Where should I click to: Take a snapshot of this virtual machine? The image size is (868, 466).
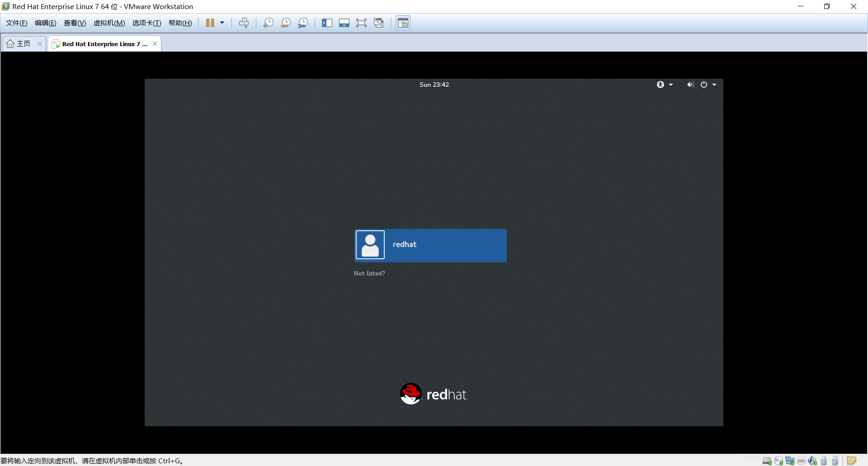pyautogui.click(x=268, y=23)
